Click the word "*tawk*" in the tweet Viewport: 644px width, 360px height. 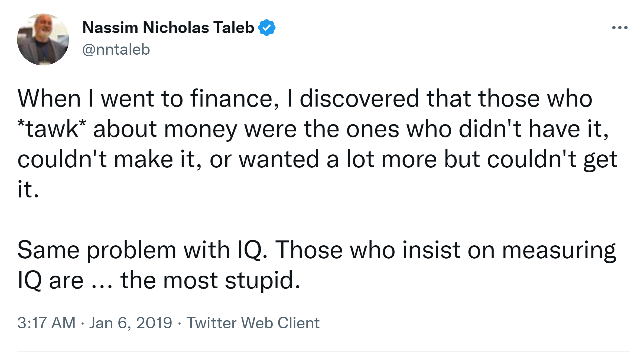coord(52,129)
